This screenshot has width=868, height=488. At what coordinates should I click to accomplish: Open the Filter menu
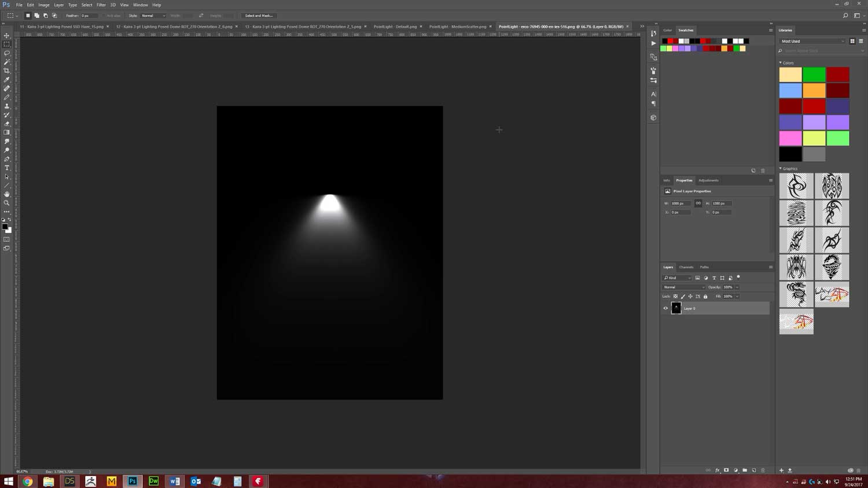pyautogui.click(x=101, y=5)
